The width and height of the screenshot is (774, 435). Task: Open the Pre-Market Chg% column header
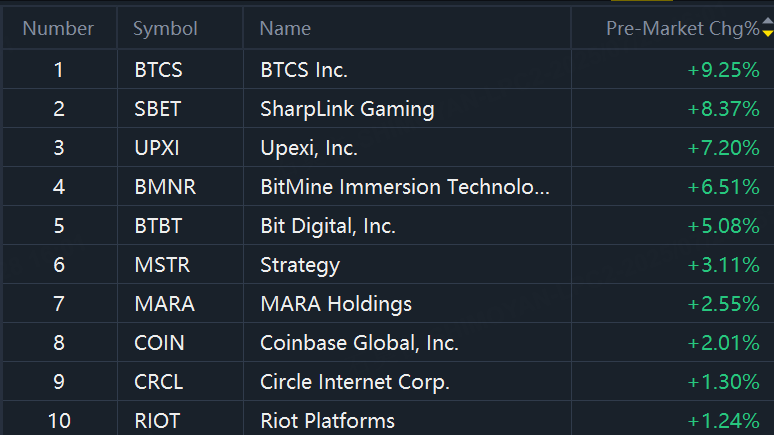pos(683,29)
